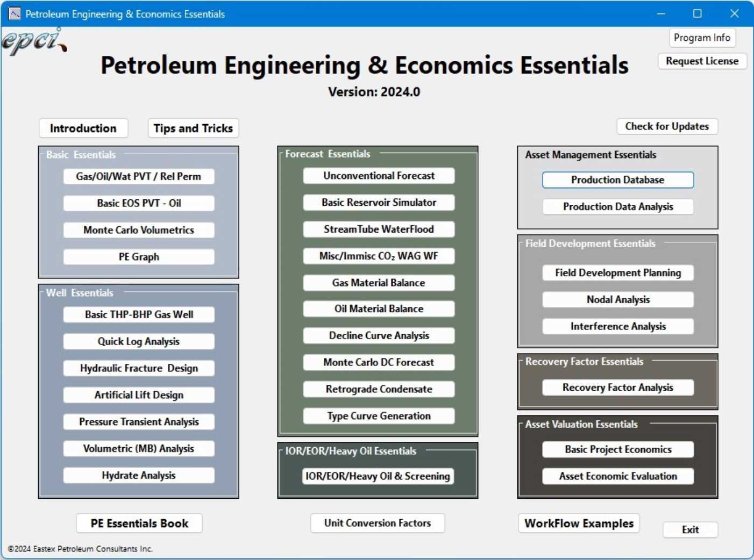Open Asset Economic Evaluation
Viewport: 754px width, 560px height.
pyautogui.click(x=618, y=477)
